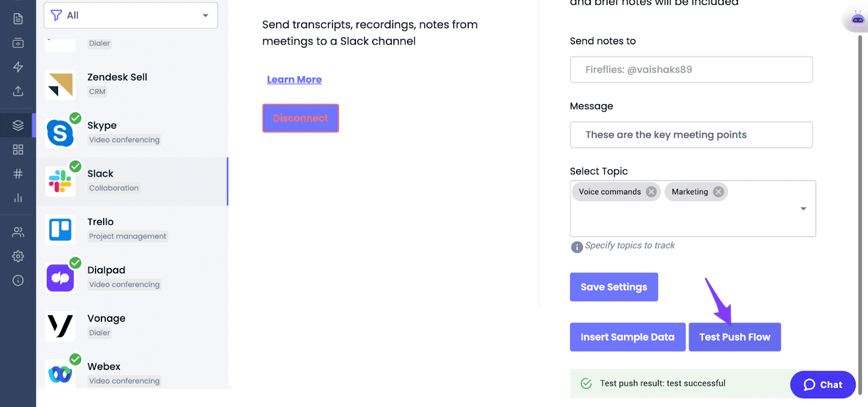
Task: Open the All filter dropdown
Action: [130, 15]
